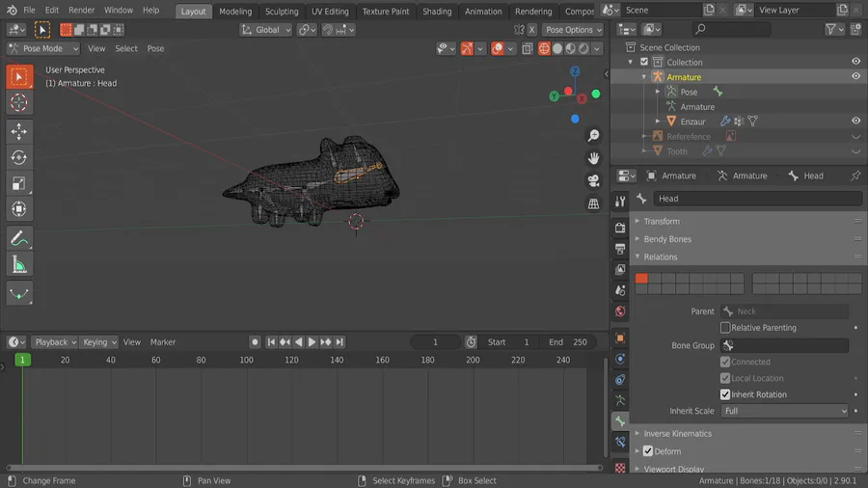868x488 pixels.
Task: Expand the Inverse Kinematics panel
Action: coord(677,434)
